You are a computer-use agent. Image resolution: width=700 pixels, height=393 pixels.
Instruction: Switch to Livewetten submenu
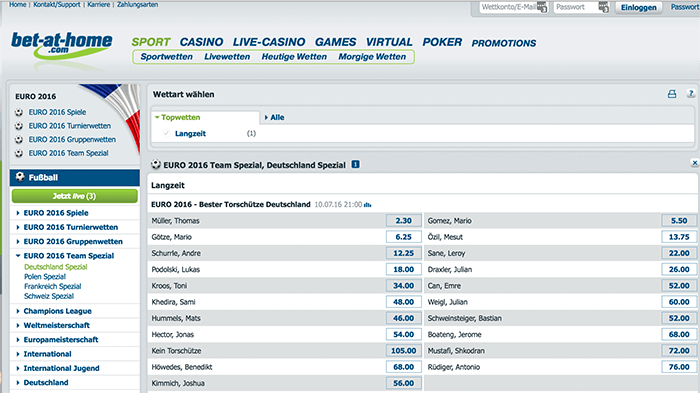[x=227, y=57]
